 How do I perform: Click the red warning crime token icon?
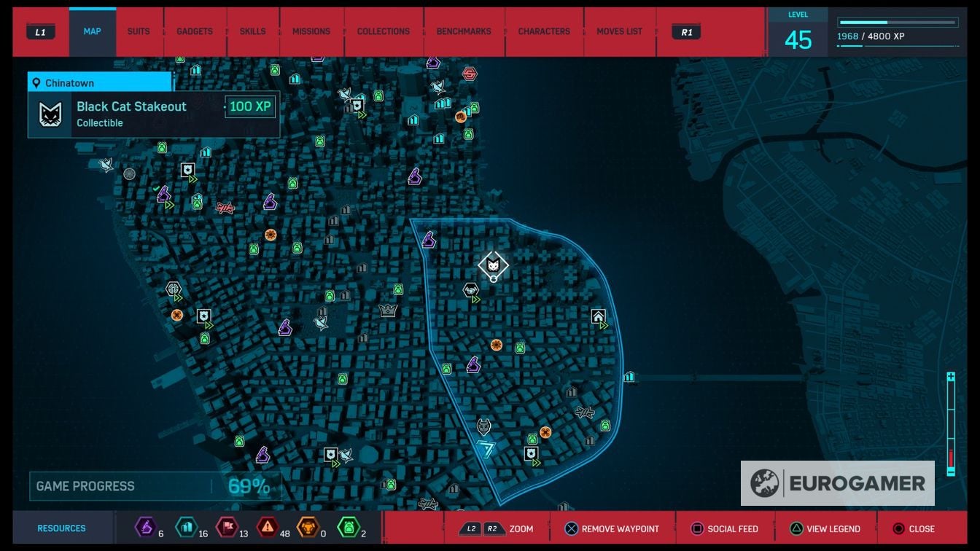coord(268,527)
